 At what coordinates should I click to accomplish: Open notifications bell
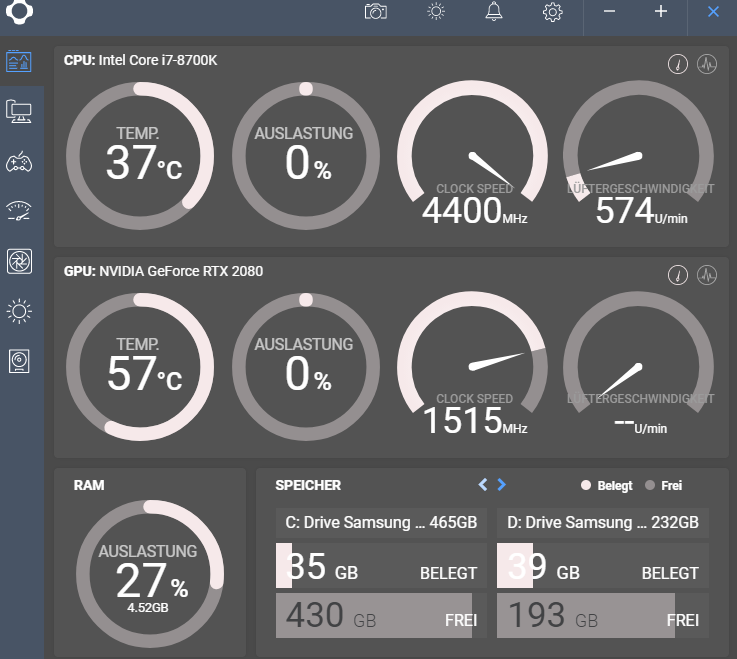[x=494, y=11]
